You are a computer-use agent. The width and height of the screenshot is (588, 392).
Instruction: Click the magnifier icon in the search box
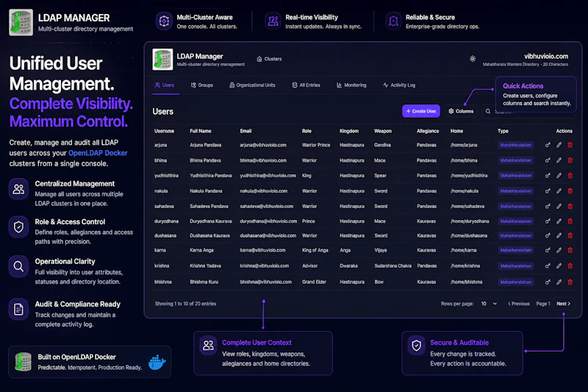point(488,111)
